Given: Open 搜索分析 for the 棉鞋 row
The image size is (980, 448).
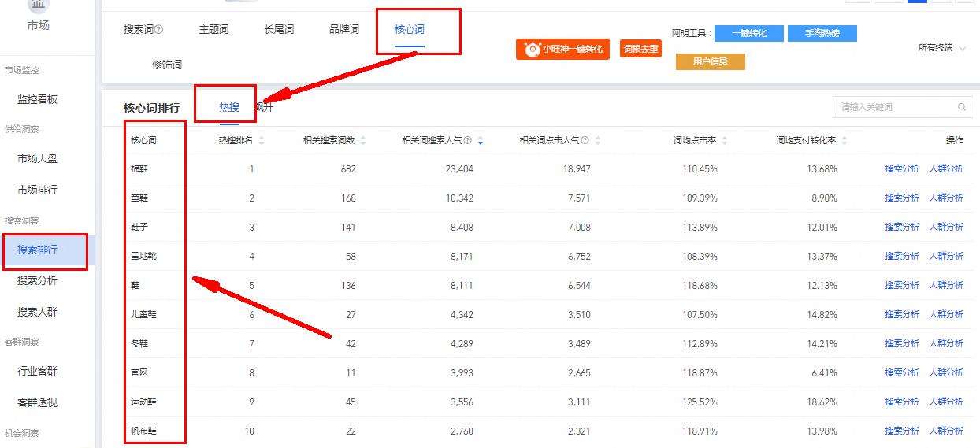Looking at the screenshot, I should [901, 169].
